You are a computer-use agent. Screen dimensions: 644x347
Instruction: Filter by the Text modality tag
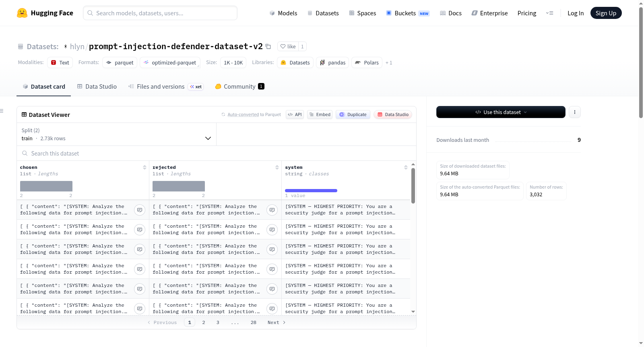pos(60,62)
